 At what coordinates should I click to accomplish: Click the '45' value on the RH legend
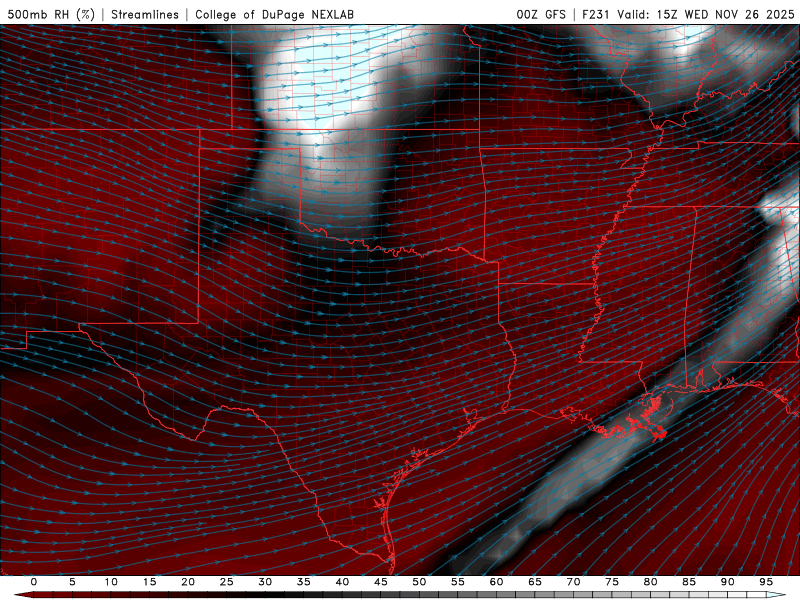coord(381,582)
